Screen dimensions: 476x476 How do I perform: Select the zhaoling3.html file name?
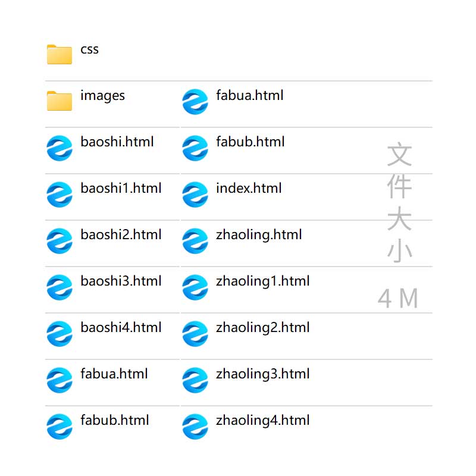tap(262, 374)
